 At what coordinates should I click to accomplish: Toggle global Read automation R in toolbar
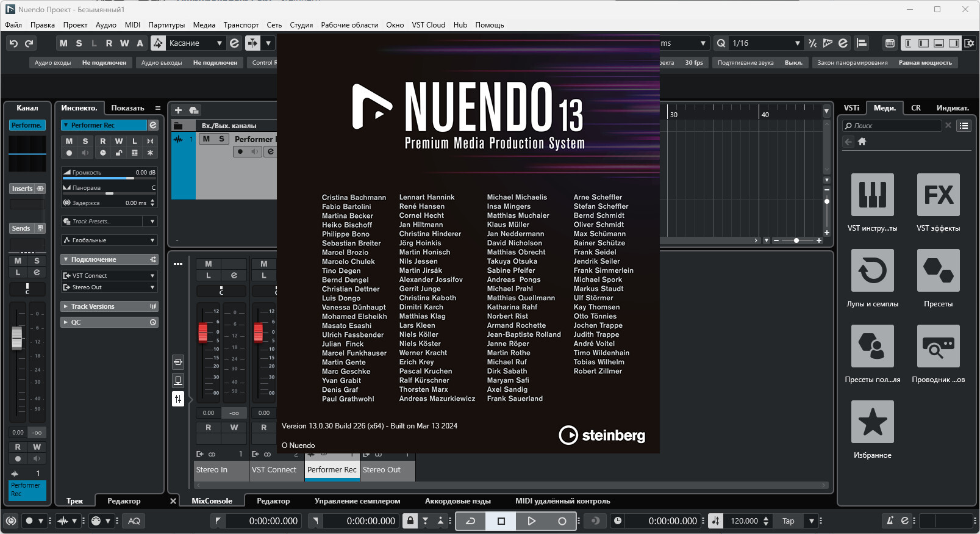(109, 43)
